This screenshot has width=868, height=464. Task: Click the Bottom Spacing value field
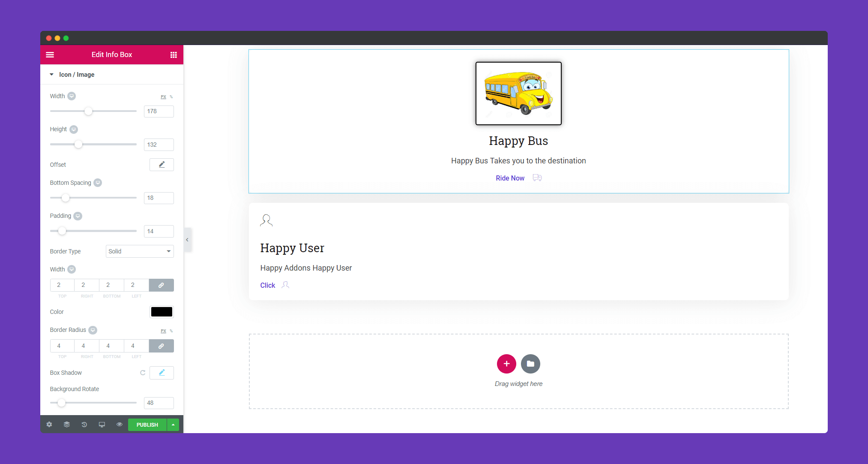tap(159, 198)
